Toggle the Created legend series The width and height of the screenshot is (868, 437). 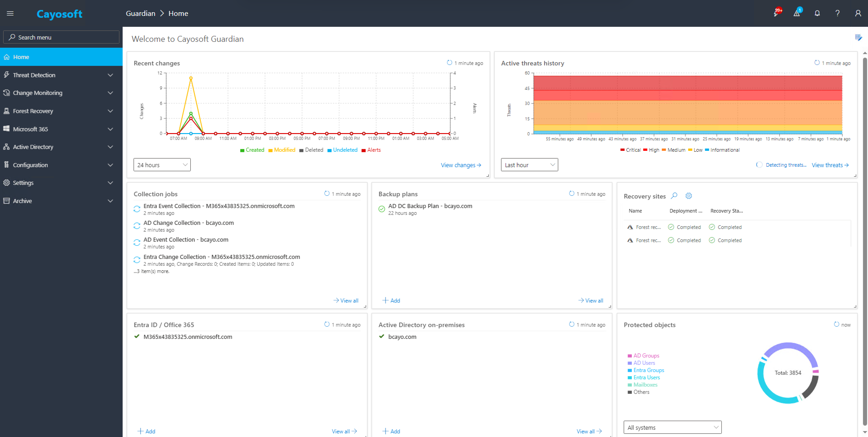(x=252, y=150)
